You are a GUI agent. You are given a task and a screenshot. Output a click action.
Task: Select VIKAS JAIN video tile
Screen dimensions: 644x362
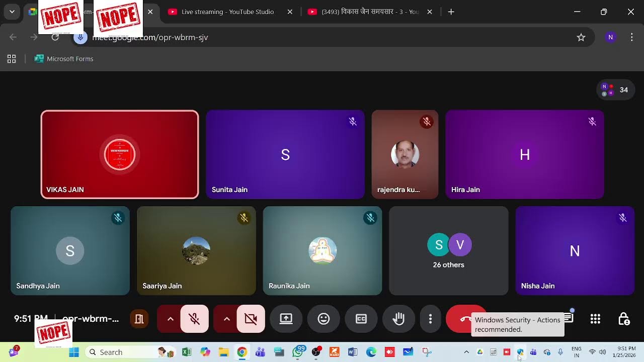coord(120,154)
